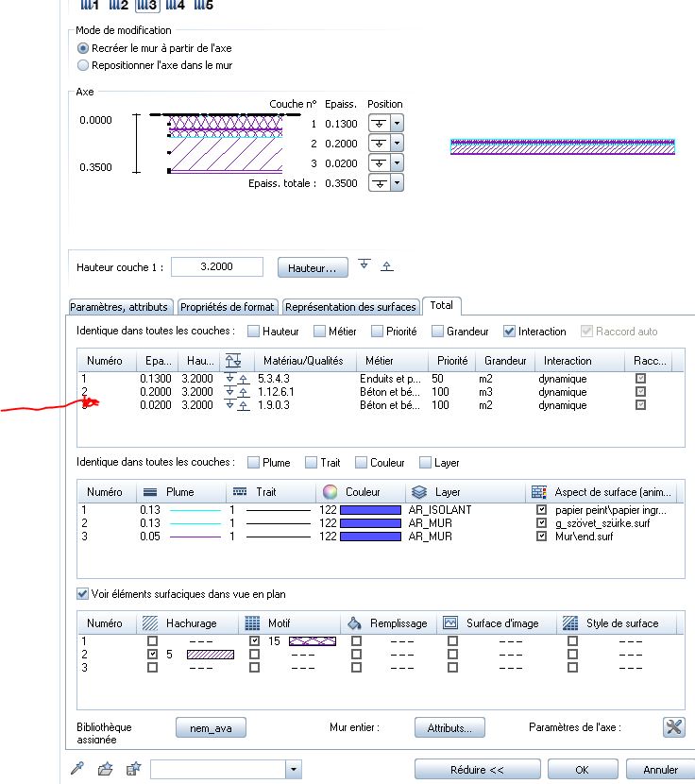
Task: Open axis position dropdown for layer 2
Action: 397,143
